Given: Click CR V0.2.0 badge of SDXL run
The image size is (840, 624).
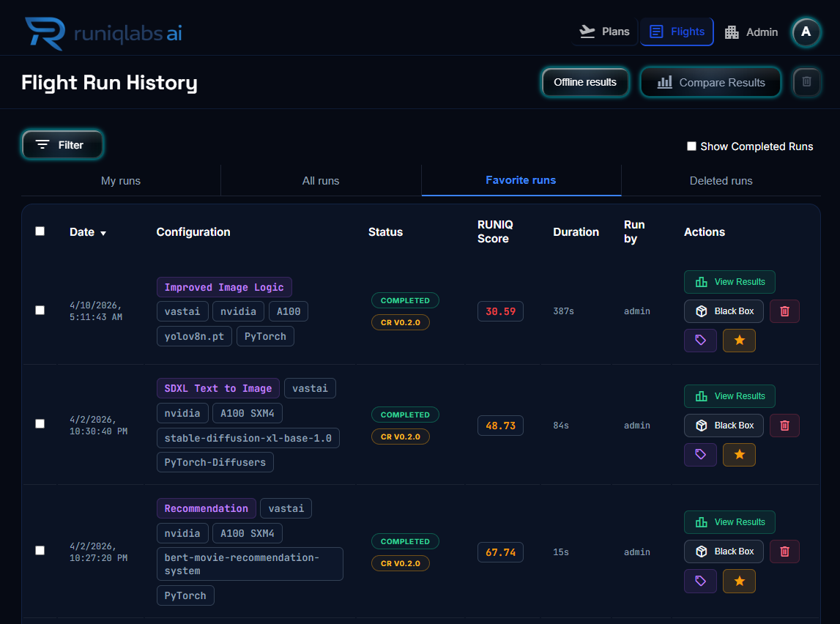Looking at the screenshot, I should point(400,437).
